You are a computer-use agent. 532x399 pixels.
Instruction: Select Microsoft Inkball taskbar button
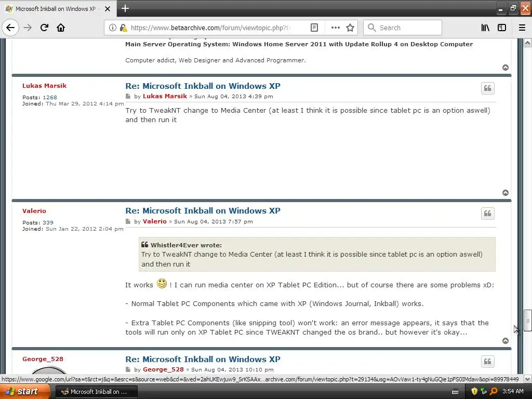click(x=96, y=392)
